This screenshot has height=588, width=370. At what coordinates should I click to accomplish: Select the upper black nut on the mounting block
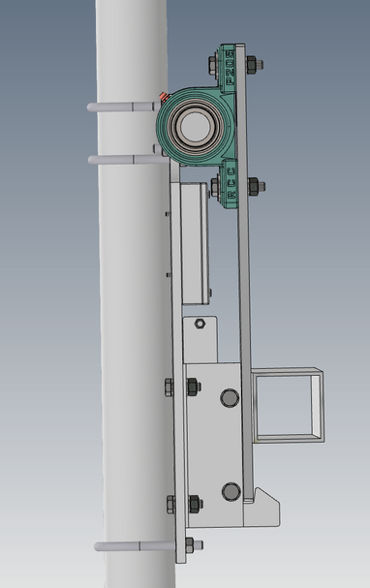pos(193,387)
